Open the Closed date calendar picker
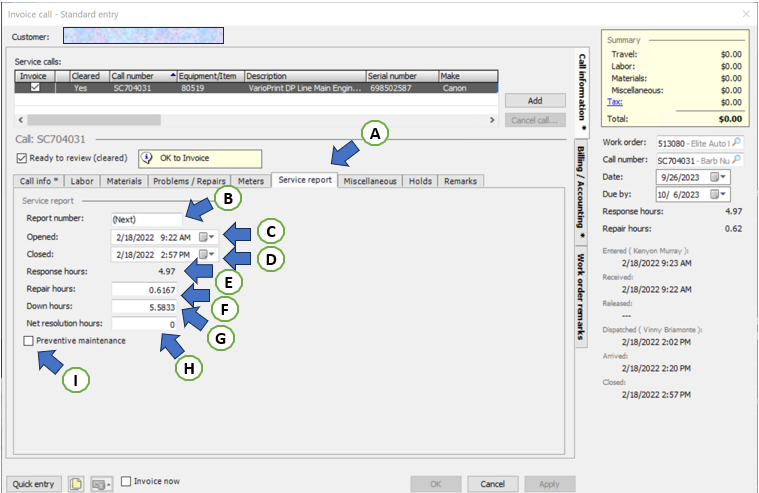 (207, 254)
